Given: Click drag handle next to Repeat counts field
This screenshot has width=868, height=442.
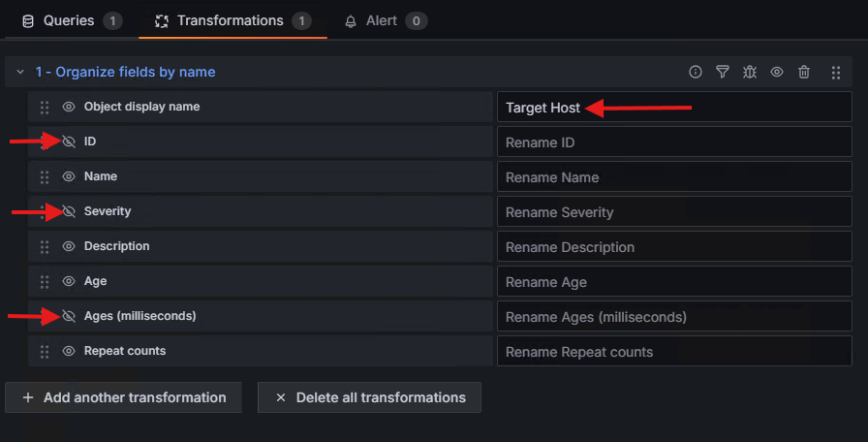Looking at the screenshot, I should (x=45, y=352).
